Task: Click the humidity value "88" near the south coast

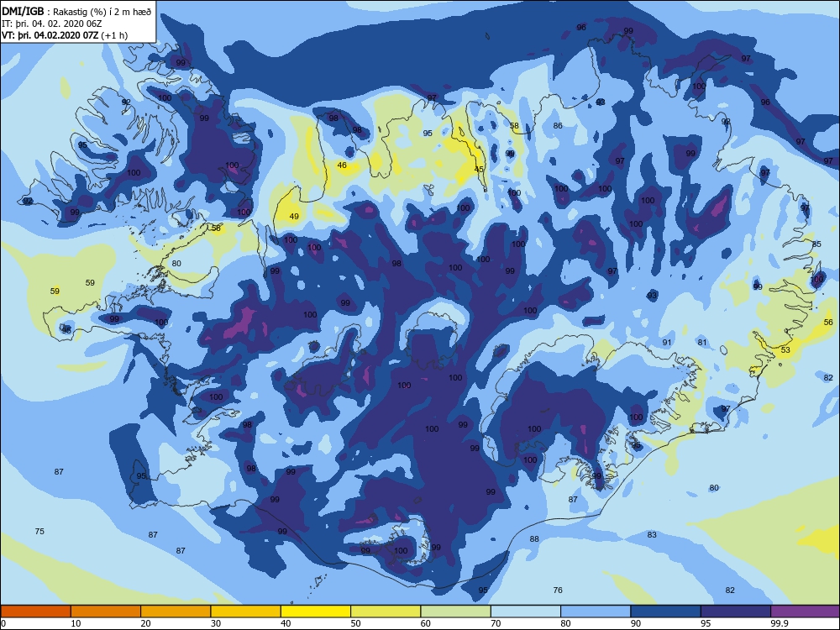Action: click(534, 538)
